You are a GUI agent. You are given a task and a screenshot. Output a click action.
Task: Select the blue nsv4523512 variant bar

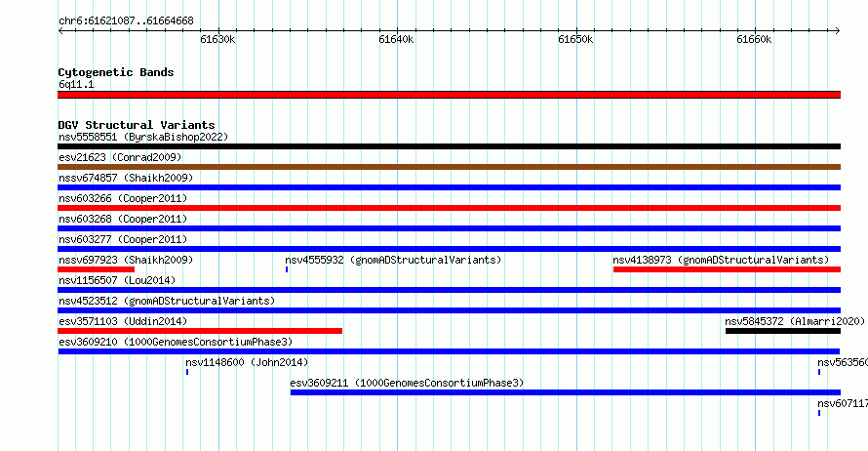[x=449, y=310]
